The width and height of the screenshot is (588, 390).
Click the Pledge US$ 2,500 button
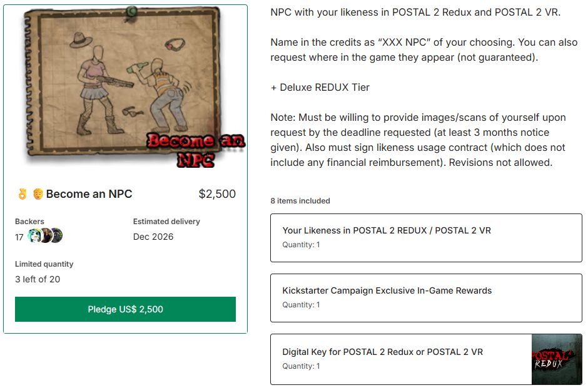pos(125,309)
